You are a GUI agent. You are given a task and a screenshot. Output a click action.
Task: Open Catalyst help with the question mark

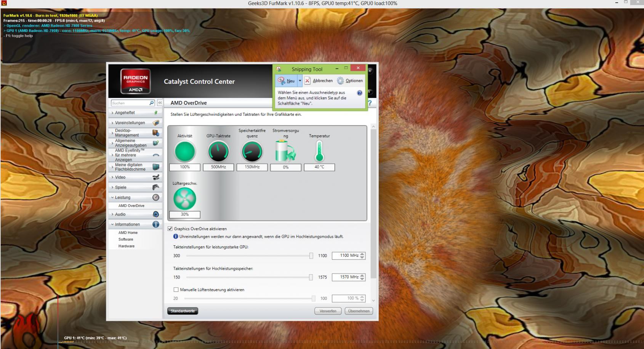[x=369, y=103]
